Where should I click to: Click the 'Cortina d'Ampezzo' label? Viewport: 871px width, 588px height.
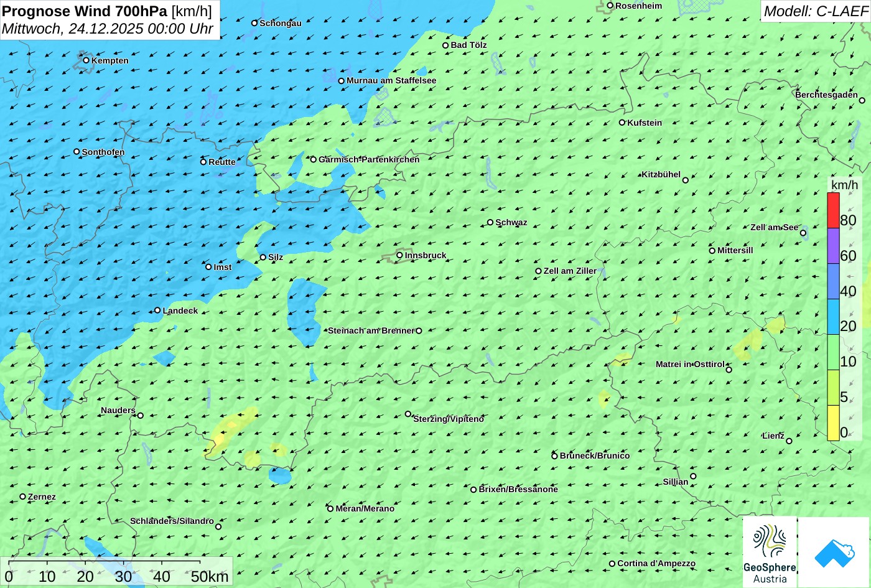656,563
